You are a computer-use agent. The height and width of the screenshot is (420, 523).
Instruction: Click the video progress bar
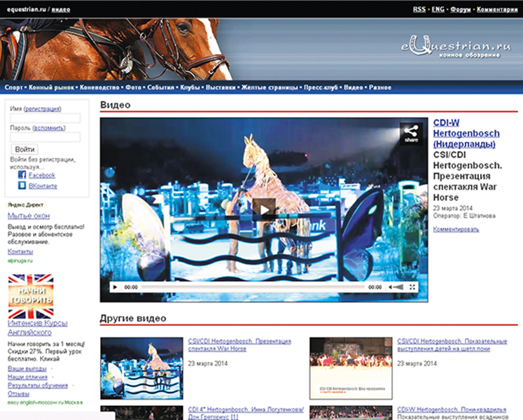[x=253, y=287]
